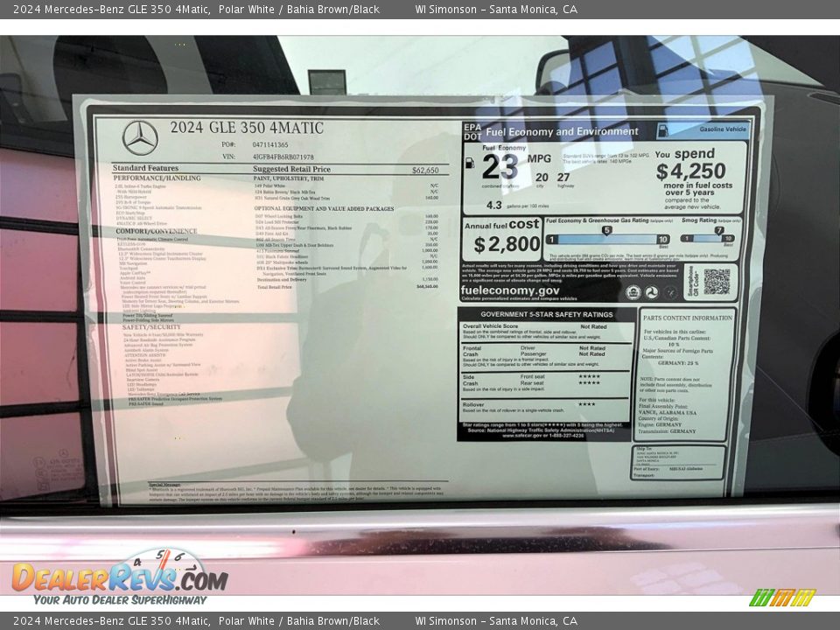Click the Total Retail Price line
The image size is (840, 630).
point(347,287)
